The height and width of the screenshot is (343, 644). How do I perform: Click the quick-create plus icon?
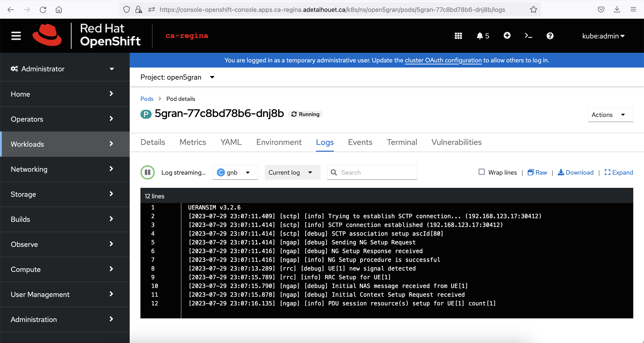(507, 36)
